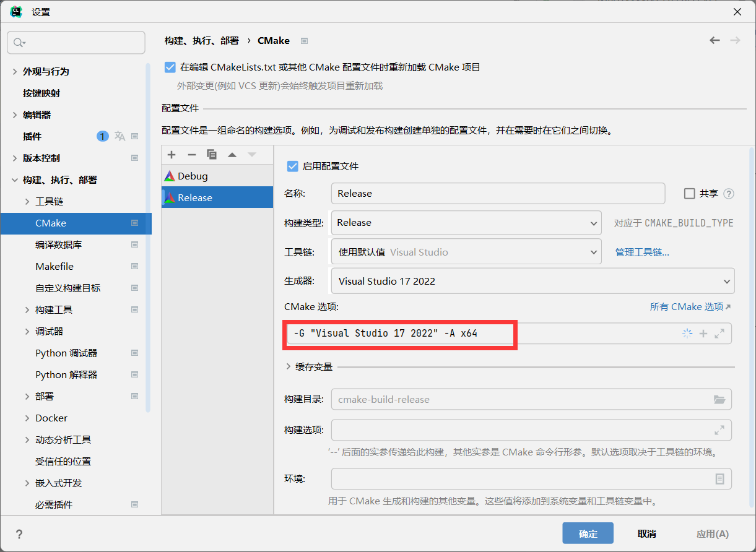Enable the 共享 checkbox
756x552 pixels.
(689, 194)
